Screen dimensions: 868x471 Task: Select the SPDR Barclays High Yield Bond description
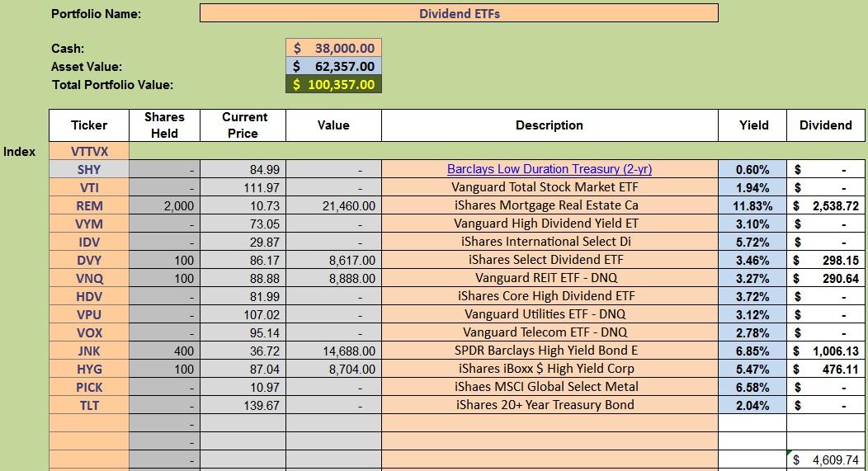coord(550,351)
